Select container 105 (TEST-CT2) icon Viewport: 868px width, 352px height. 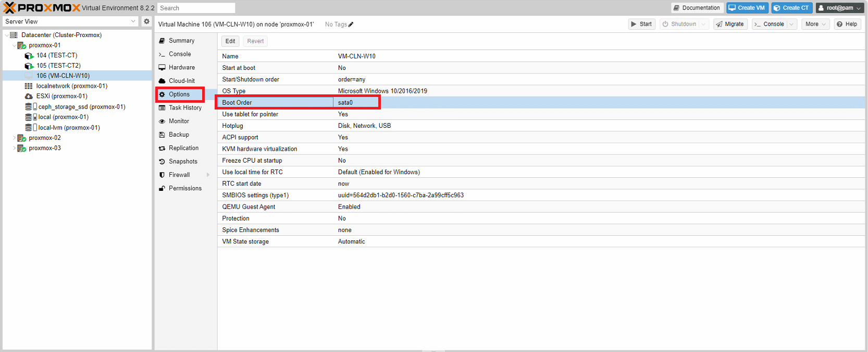pos(29,66)
